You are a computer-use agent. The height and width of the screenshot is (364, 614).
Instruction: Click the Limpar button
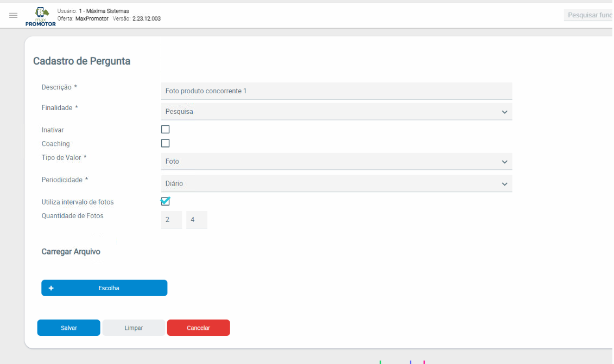[134, 328]
